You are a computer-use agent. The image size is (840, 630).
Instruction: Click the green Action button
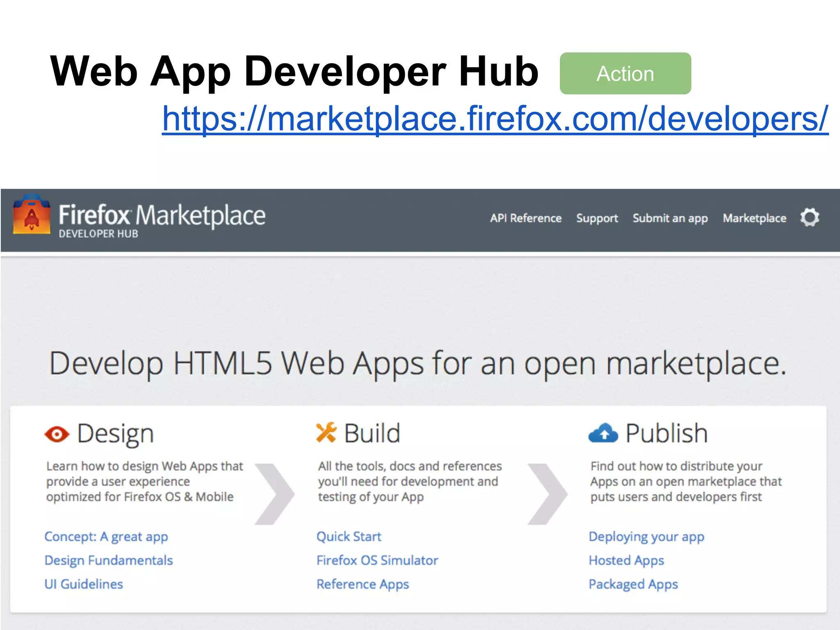point(625,73)
